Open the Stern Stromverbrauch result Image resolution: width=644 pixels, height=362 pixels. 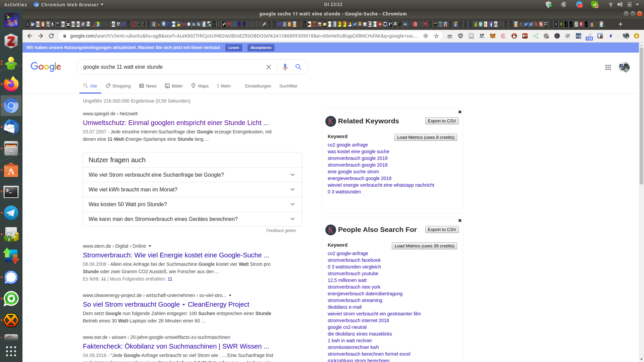tap(176, 255)
